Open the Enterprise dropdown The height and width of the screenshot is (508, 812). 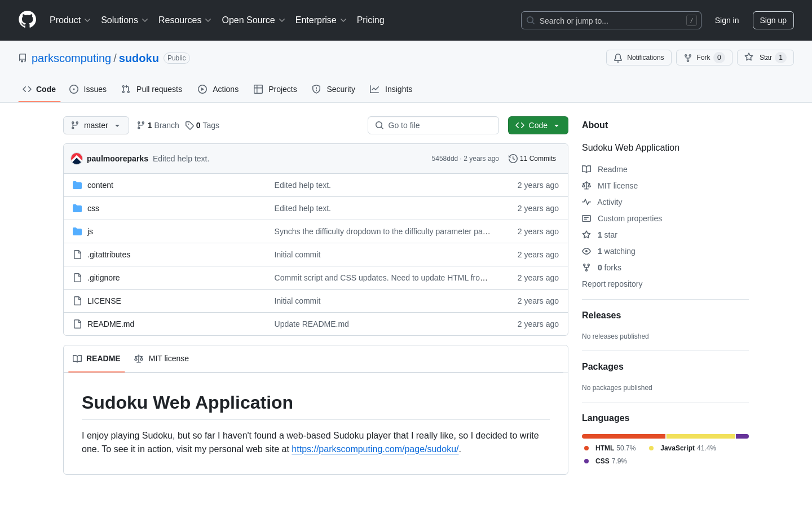pos(321,20)
